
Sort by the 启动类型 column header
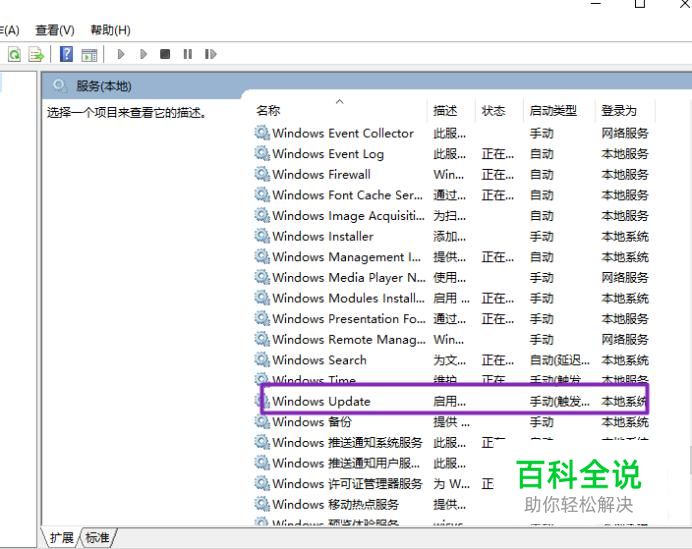553,110
